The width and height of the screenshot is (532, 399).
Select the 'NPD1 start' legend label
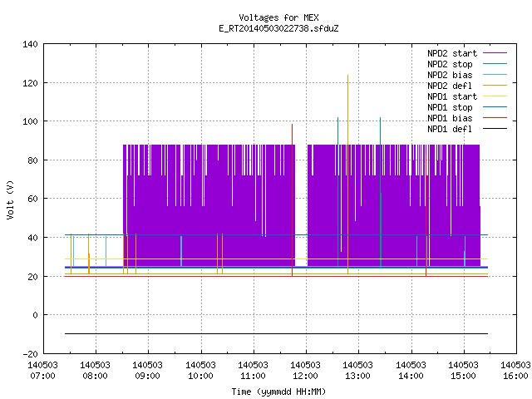pyautogui.click(x=452, y=96)
